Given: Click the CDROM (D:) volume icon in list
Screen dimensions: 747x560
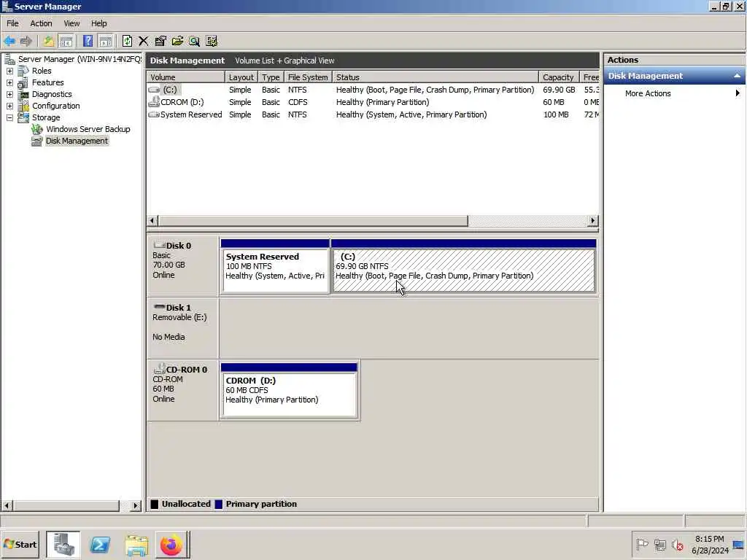Looking at the screenshot, I should click(154, 102).
